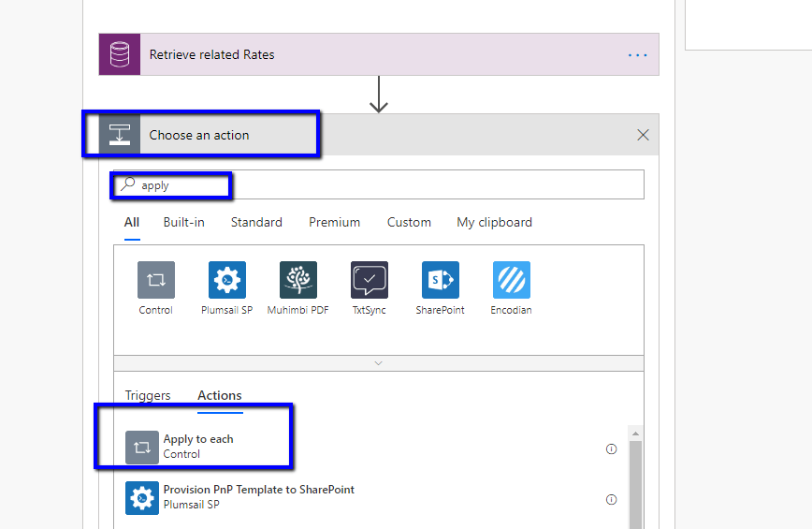Close the Choose an action panel

pos(643,135)
